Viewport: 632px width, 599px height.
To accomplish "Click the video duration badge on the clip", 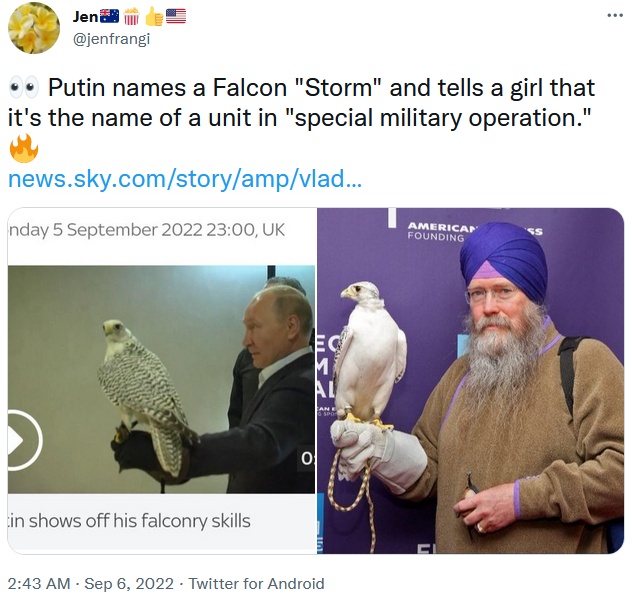I will coord(307,458).
